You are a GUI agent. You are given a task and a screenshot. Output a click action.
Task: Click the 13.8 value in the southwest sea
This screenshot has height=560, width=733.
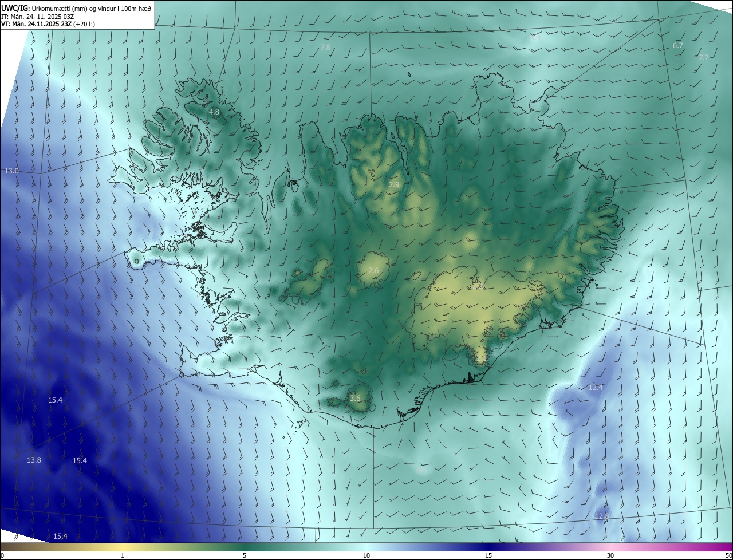pyautogui.click(x=34, y=460)
